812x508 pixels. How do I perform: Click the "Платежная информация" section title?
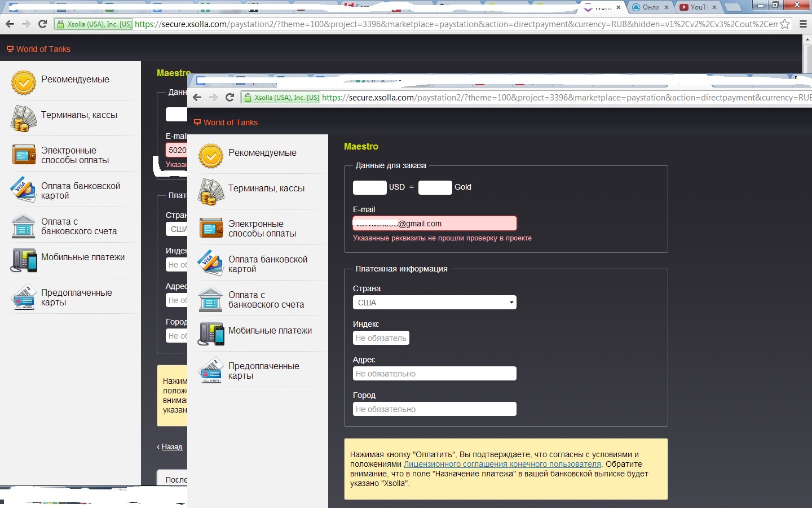coord(401,269)
